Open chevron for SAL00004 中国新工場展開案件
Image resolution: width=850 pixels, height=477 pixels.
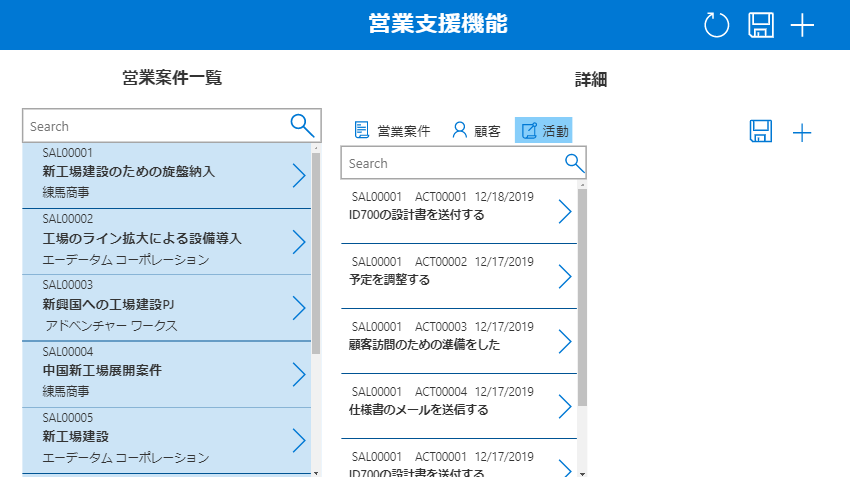pos(299,374)
